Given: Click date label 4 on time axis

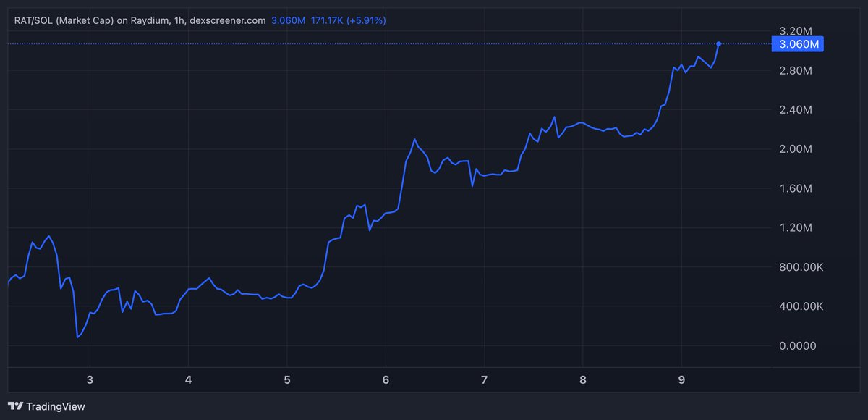Looking at the screenshot, I should (x=188, y=379).
